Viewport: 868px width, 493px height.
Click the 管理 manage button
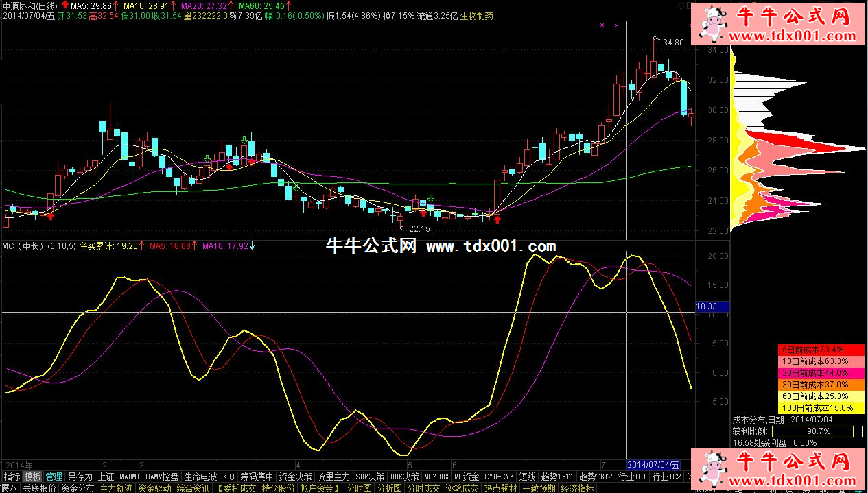coord(54,477)
